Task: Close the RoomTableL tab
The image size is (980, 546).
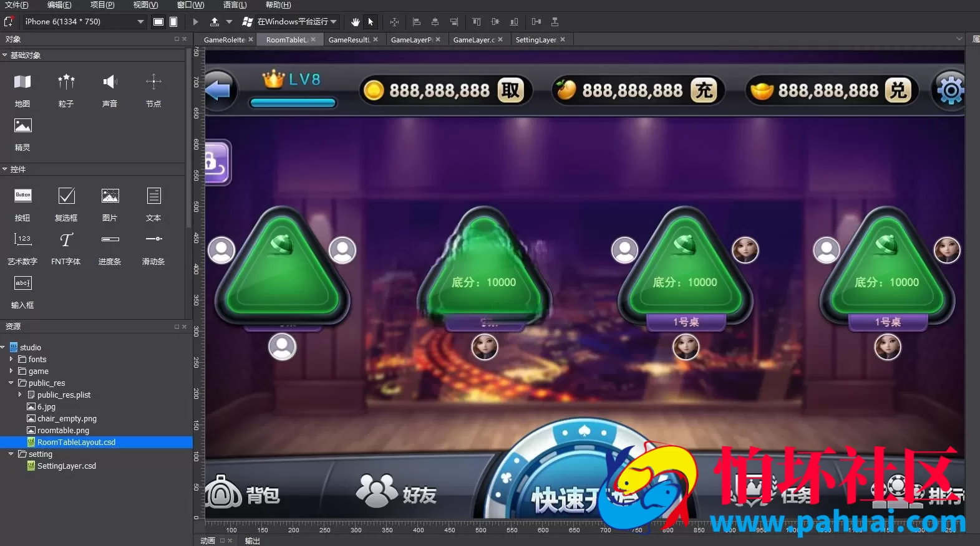Action: click(313, 39)
